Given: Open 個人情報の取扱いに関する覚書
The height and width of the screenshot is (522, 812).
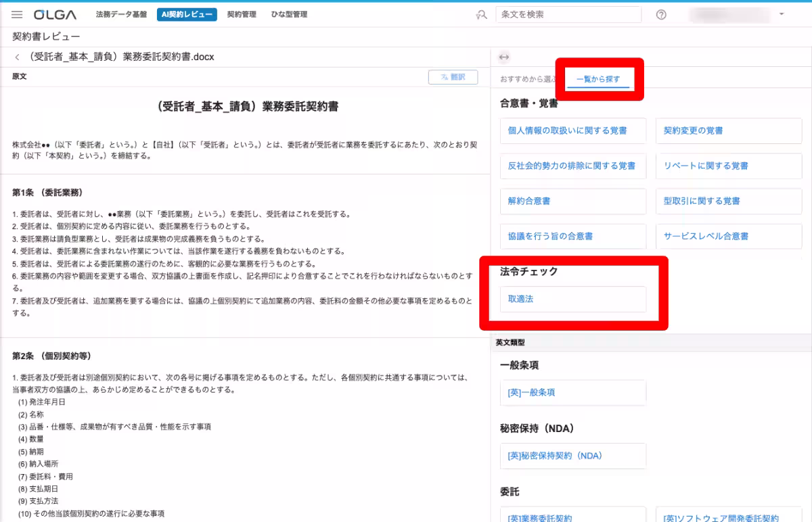Looking at the screenshot, I should 572,130.
